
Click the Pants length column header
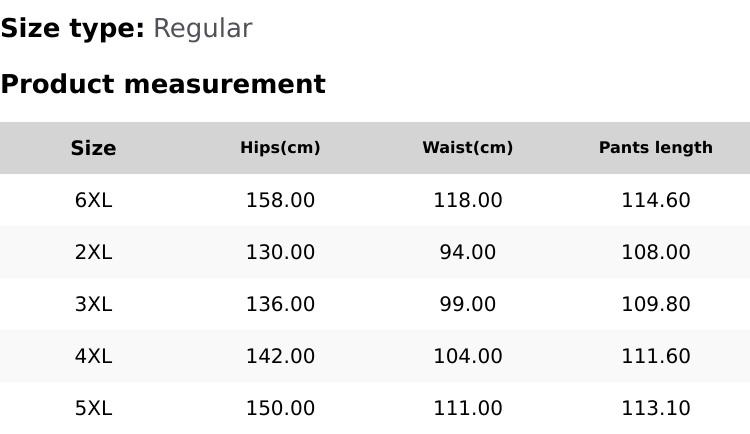[655, 148]
